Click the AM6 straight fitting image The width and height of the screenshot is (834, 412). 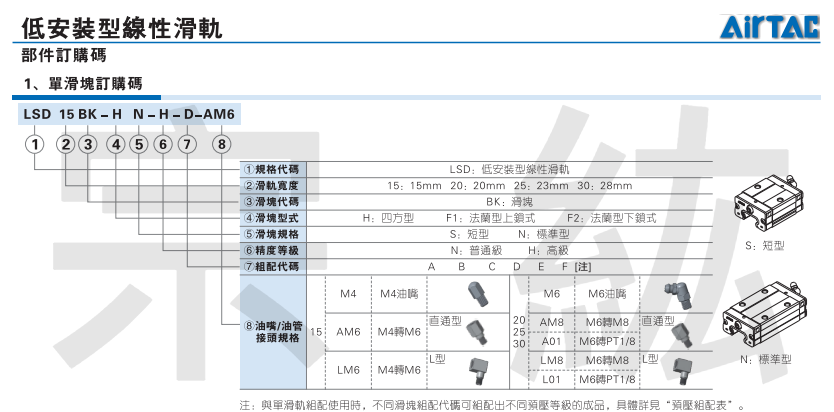476,332
